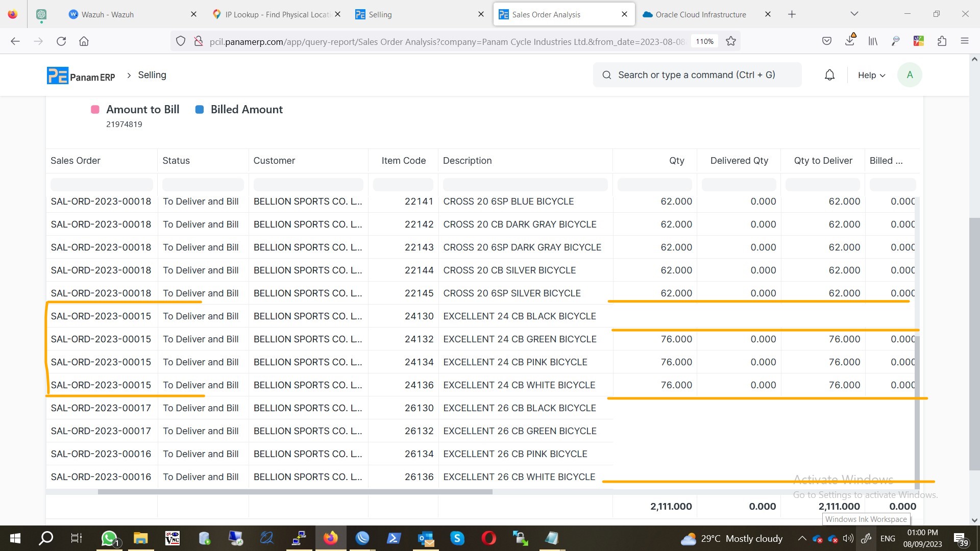Open Windows Start menu
Image resolution: width=980 pixels, height=551 pixels.
pos(15,538)
